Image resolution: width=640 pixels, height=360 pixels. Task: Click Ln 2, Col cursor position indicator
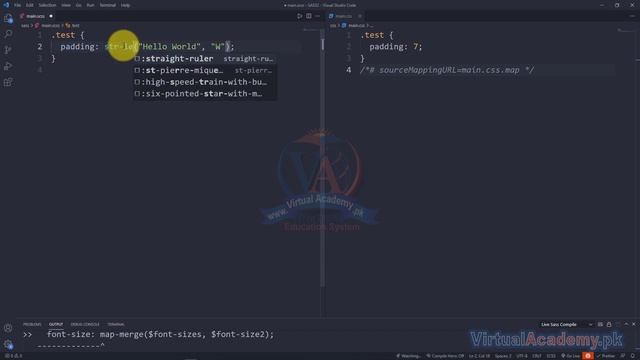click(479, 356)
